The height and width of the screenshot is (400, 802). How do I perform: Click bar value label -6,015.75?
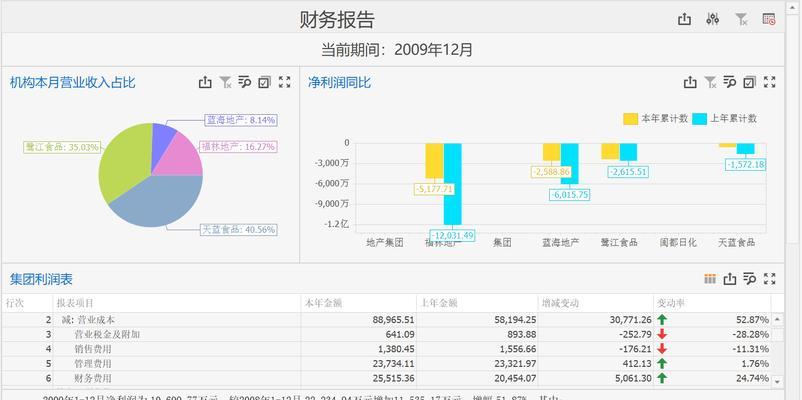[x=569, y=195]
